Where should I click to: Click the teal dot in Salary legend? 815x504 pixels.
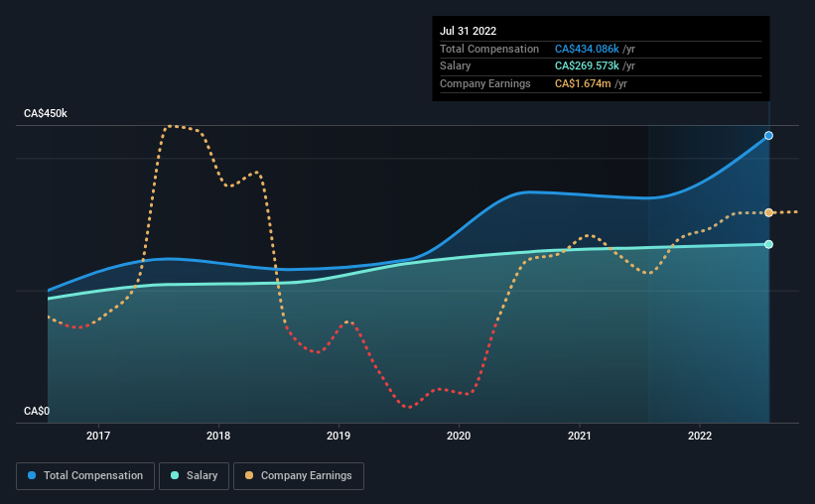click(x=175, y=475)
